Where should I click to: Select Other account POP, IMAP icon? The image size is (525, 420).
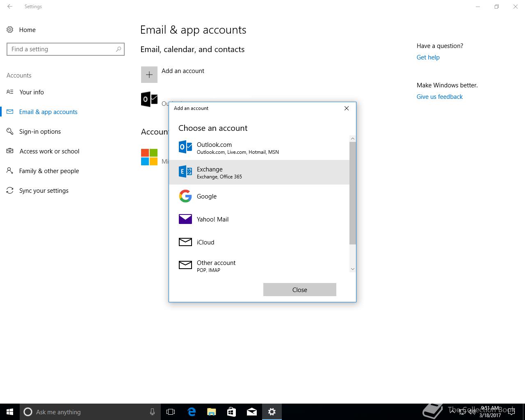tap(185, 265)
